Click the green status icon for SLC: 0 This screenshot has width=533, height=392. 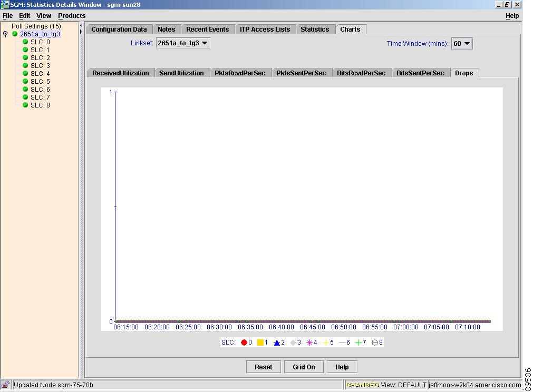coord(25,42)
